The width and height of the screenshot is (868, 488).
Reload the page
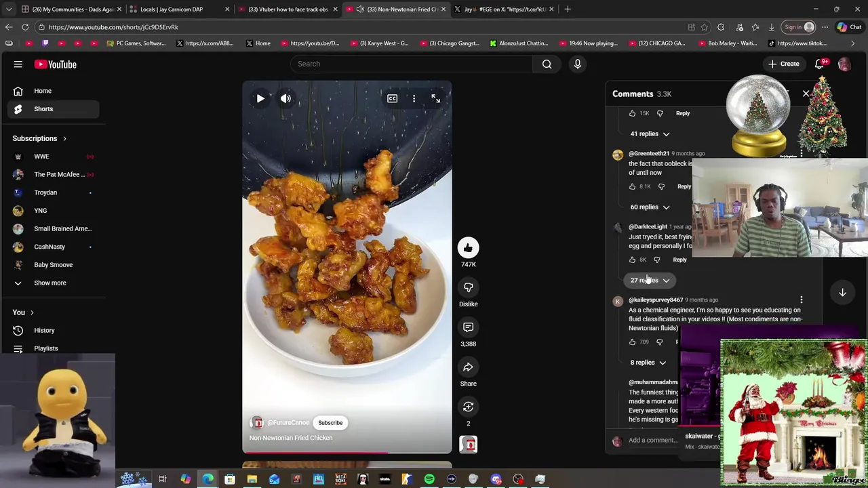coord(25,27)
